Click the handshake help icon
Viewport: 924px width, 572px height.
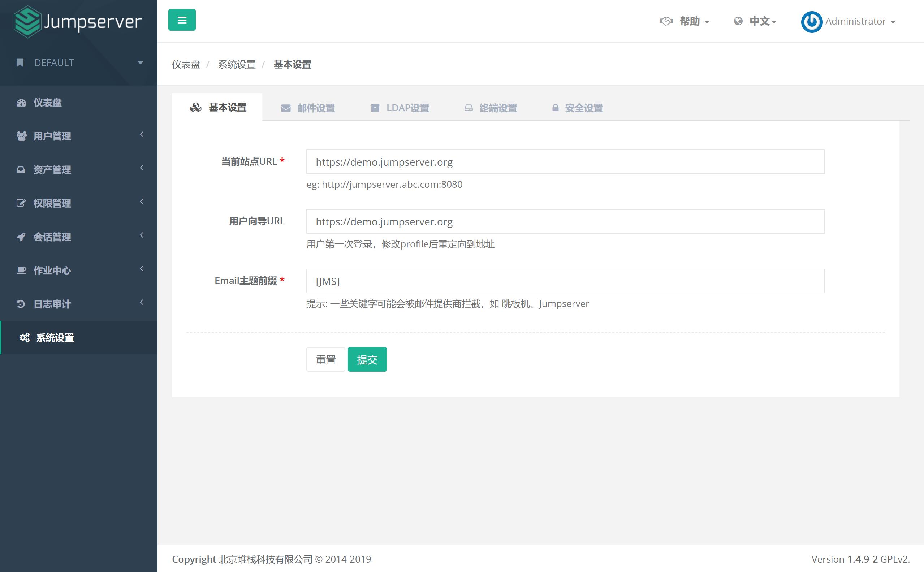pyautogui.click(x=666, y=21)
